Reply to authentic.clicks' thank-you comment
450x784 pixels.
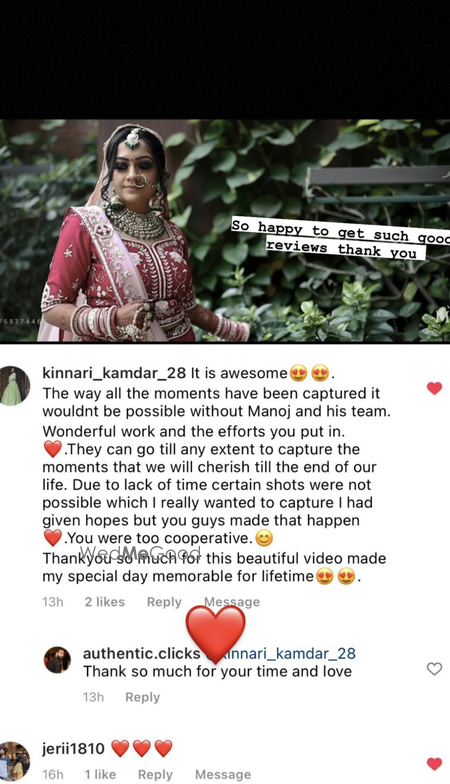pyautogui.click(x=142, y=697)
